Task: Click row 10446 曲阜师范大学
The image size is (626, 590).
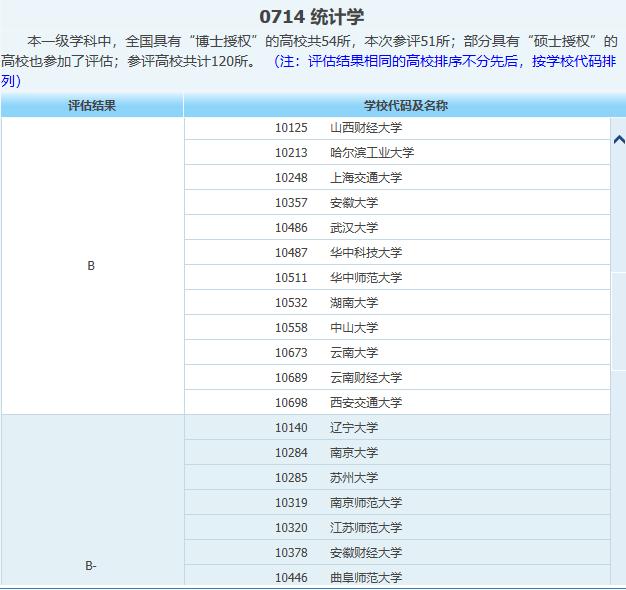Action: [397, 576]
